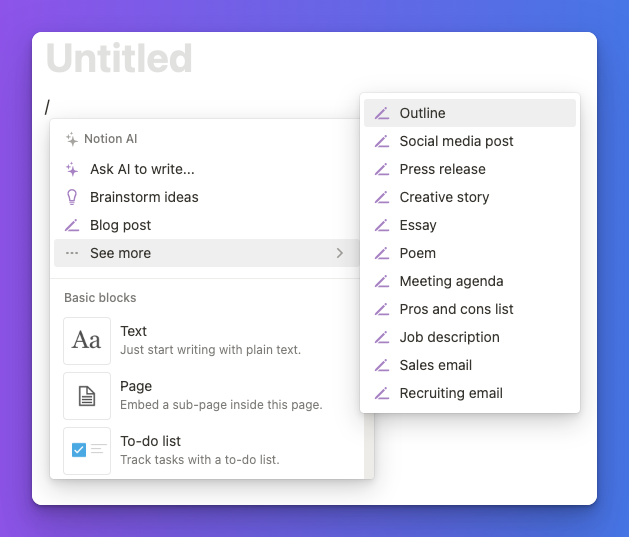Select Job description from submenu
The image size is (629, 537).
pos(470,337)
